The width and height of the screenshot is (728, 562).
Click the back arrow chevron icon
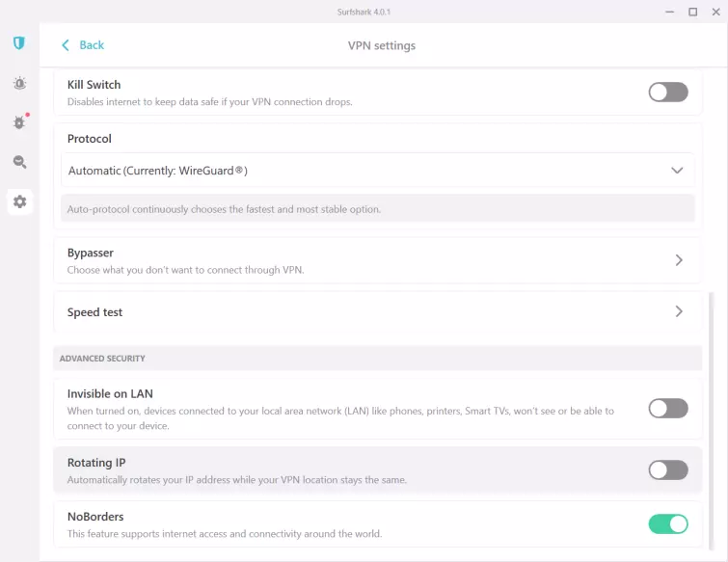click(x=66, y=45)
